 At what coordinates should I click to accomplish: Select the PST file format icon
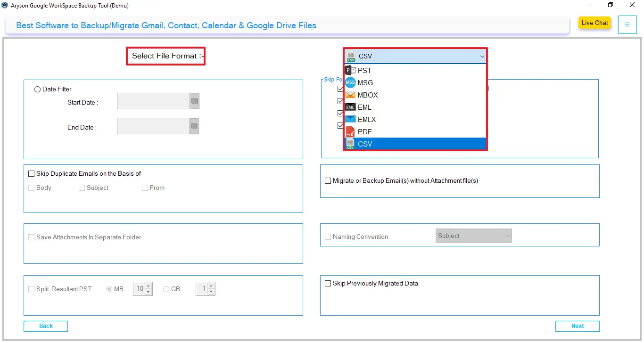tap(350, 70)
